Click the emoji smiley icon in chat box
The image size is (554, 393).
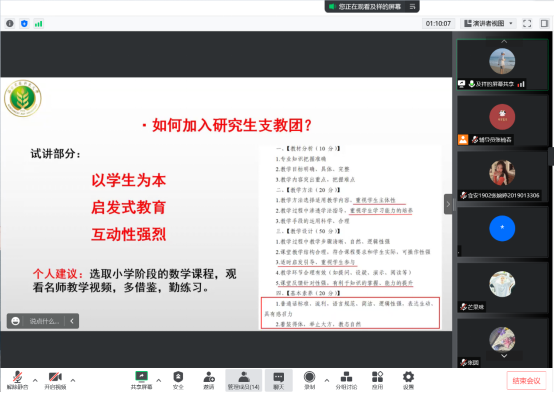coord(16,321)
